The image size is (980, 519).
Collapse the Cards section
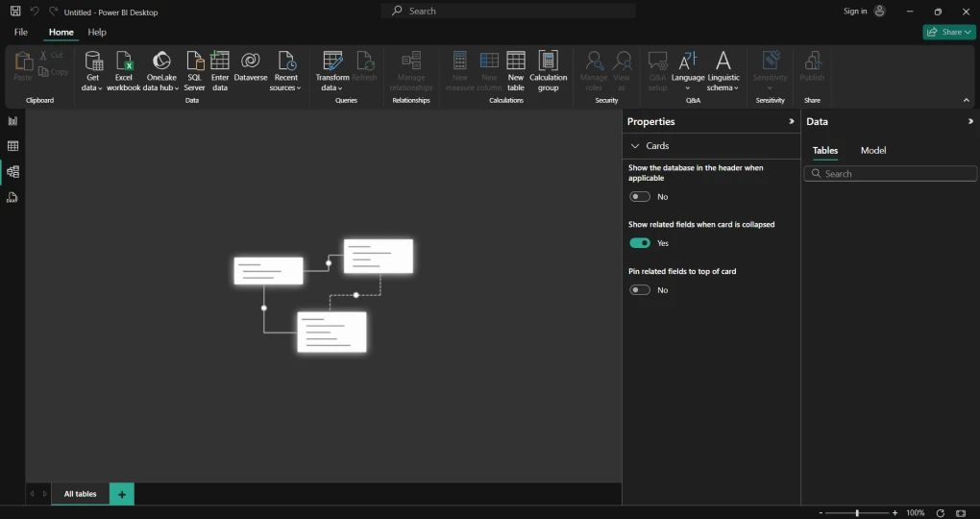pos(635,146)
